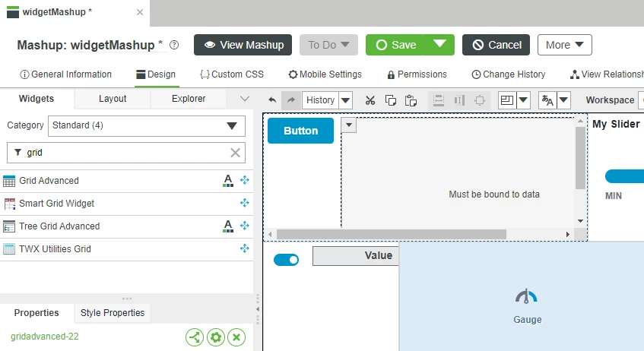Open the grid widget context dropdown arrow
Viewport: 644px width, 351px height.
[x=349, y=125]
